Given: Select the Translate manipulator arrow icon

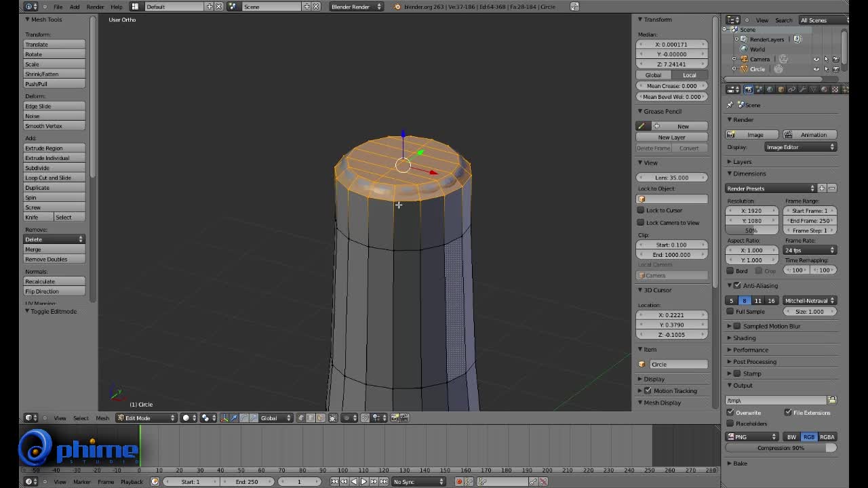Looking at the screenshot, I should click(x=234, y=418).
